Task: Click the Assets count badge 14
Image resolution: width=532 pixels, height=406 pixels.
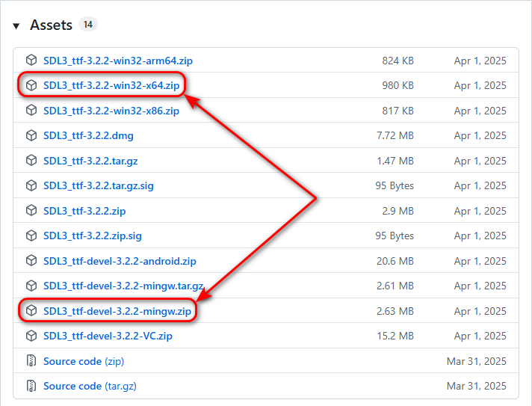Action: tap(88, 25)
